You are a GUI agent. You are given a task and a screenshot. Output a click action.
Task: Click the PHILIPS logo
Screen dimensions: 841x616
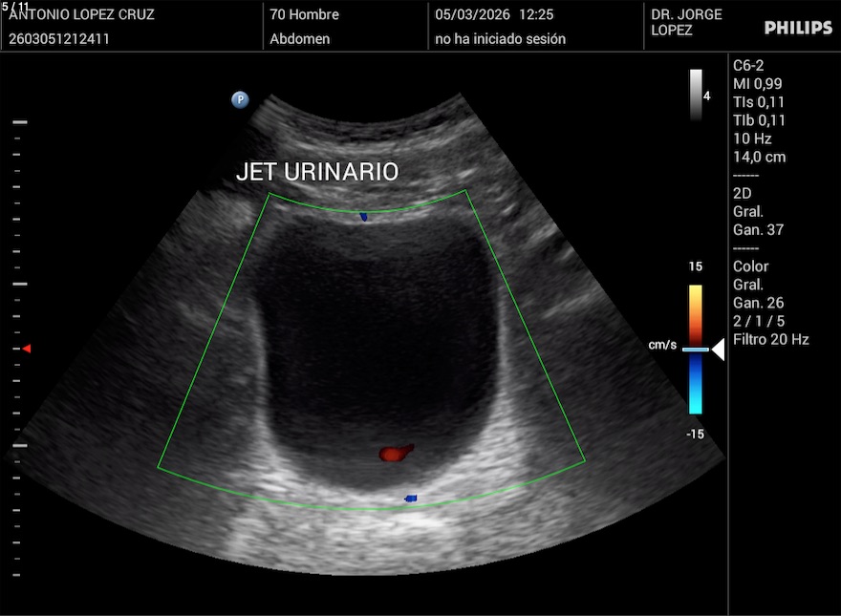[x=798, y=28]
